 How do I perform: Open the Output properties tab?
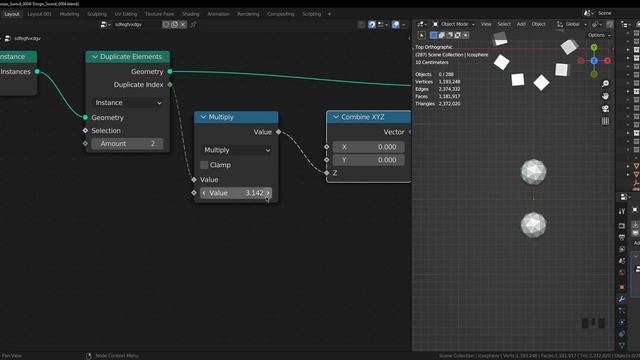click(x=622, y=237)
